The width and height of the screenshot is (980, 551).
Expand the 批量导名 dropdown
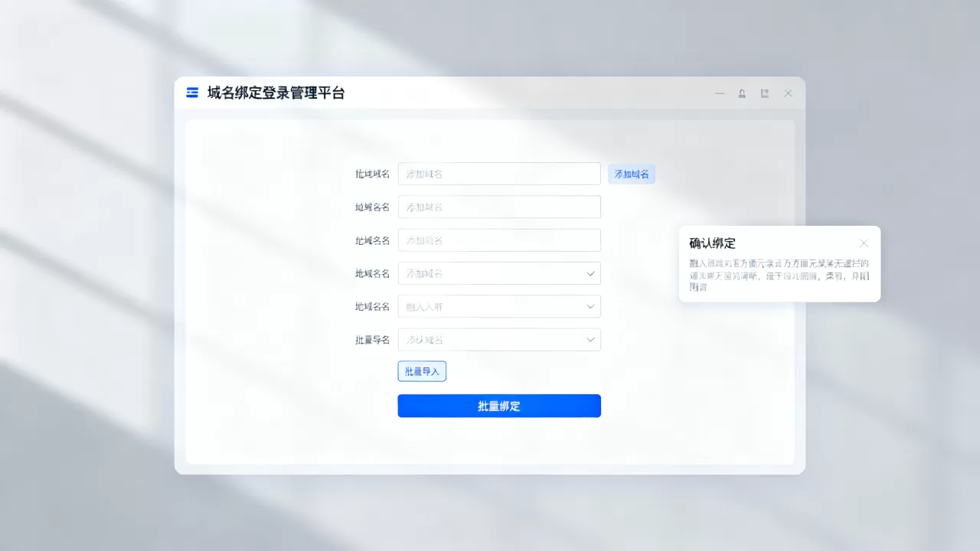click(x=499, y=340)
